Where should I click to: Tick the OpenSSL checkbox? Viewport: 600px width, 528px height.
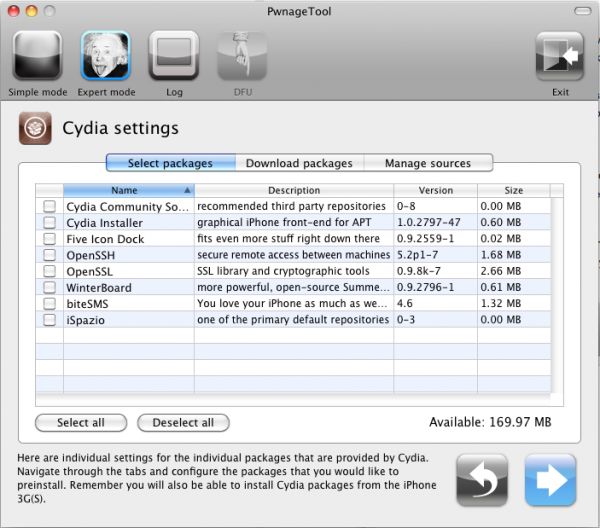[x=49, y=271]
